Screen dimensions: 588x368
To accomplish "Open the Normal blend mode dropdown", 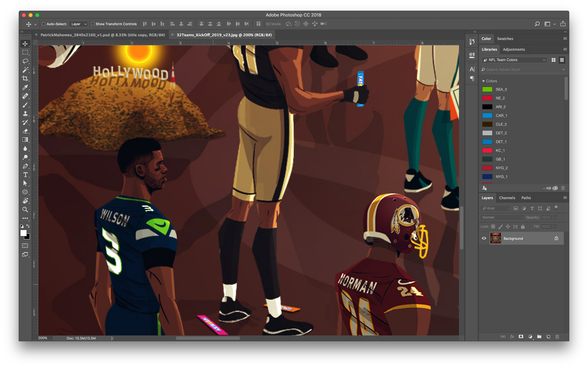I will (502, 217).
